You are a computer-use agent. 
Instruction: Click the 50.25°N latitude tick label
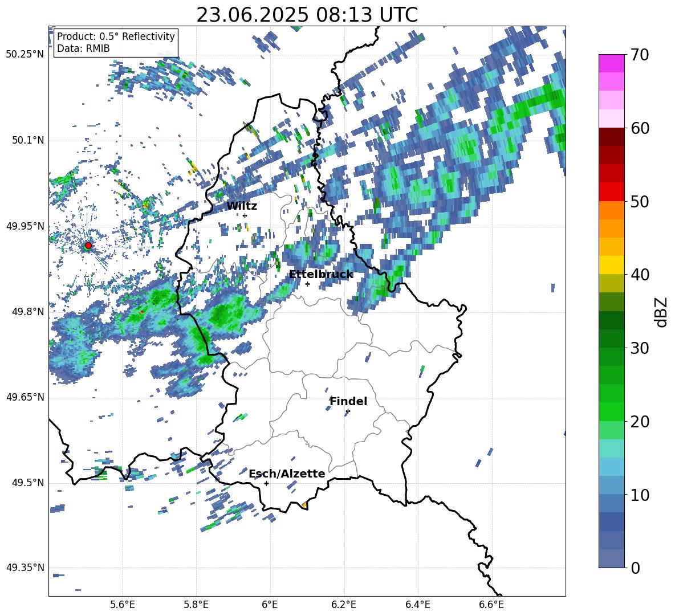[x=25, y=55]
